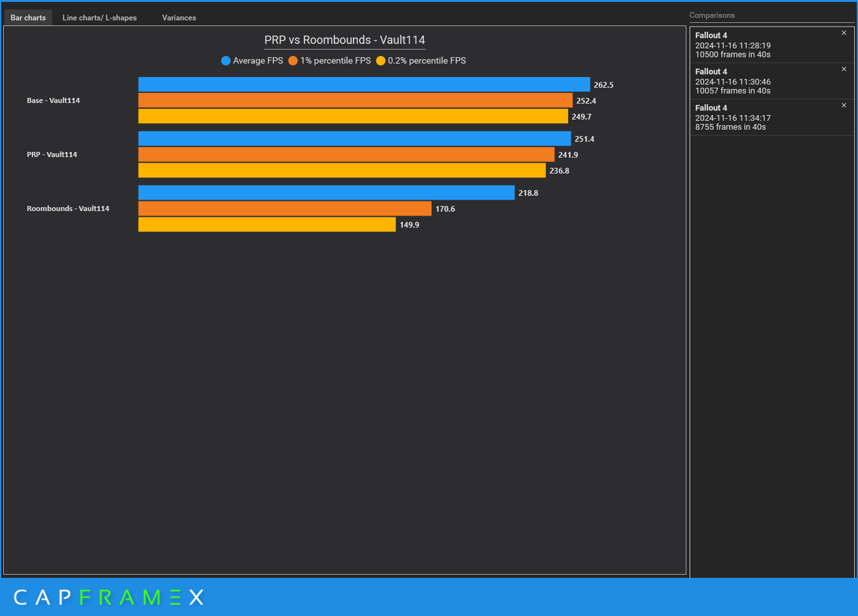The image size is (858, 616).
Task: Open the Variances tab
Action: point(179,18)
